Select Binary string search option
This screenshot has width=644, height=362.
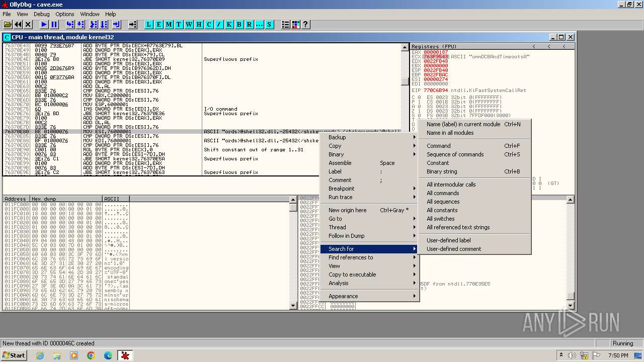(474, 171)
